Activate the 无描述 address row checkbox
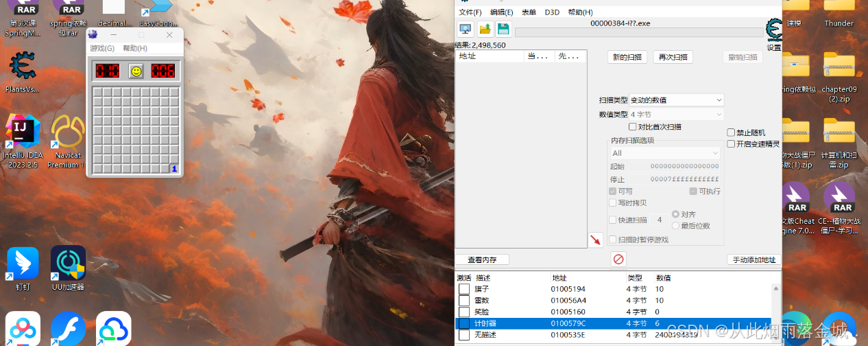 click(x=464, y=335)
